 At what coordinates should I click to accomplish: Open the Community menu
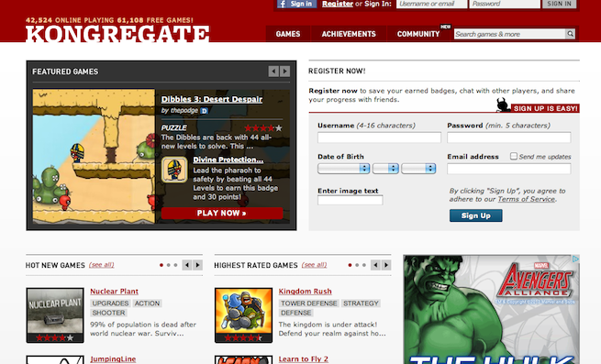pyautogui.click(x=418, y=34)
